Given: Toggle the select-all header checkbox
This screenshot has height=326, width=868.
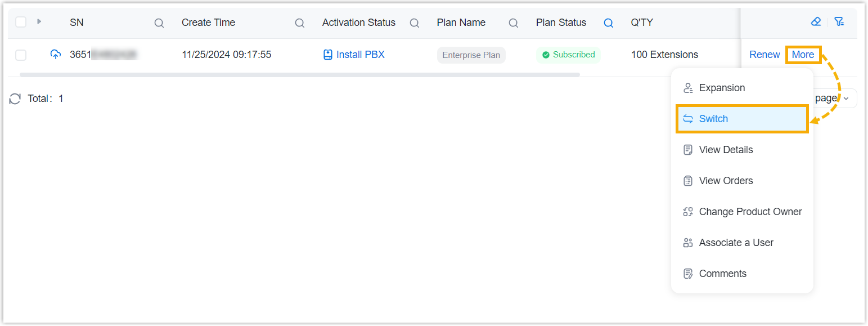Looking at the screenshot, I should click(x=21, y=23).
